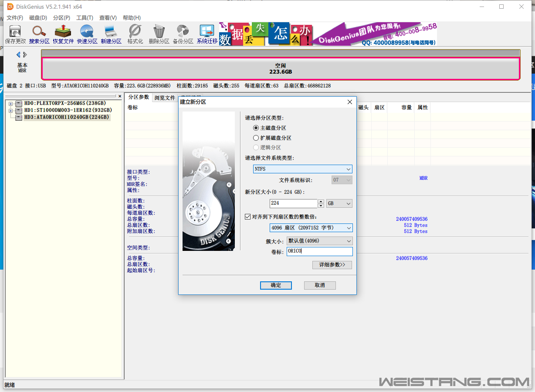This screenshot has height=392, width=535.
Task: Open the GB size unit dropdown
Action: [x=339, y=203]
